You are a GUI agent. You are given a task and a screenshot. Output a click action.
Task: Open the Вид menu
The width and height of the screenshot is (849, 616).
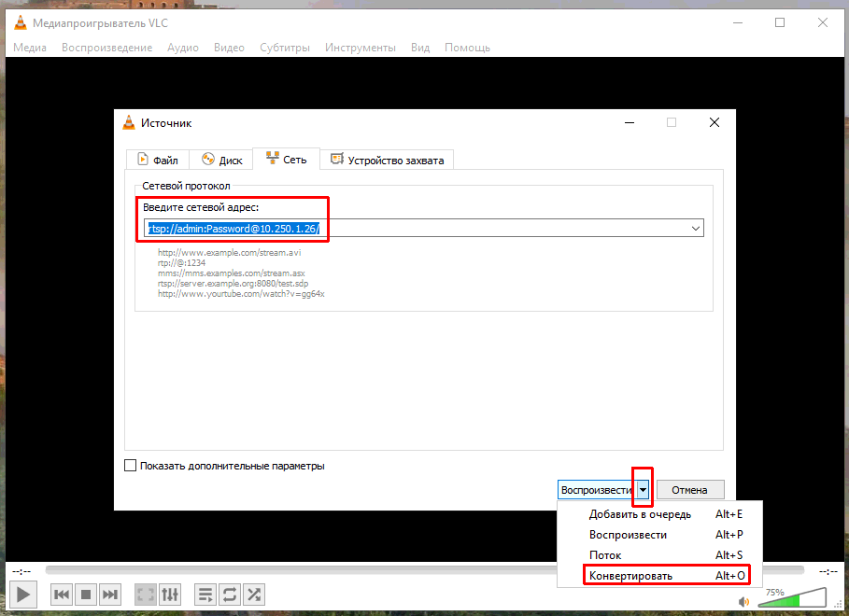click(420, 48)
